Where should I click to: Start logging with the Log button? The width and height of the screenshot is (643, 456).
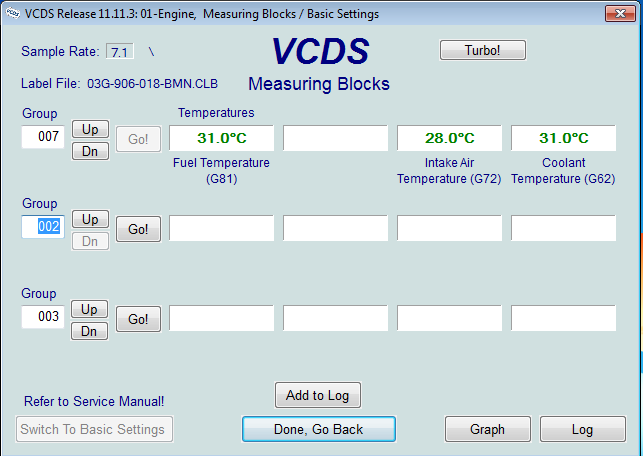point(583,429)
